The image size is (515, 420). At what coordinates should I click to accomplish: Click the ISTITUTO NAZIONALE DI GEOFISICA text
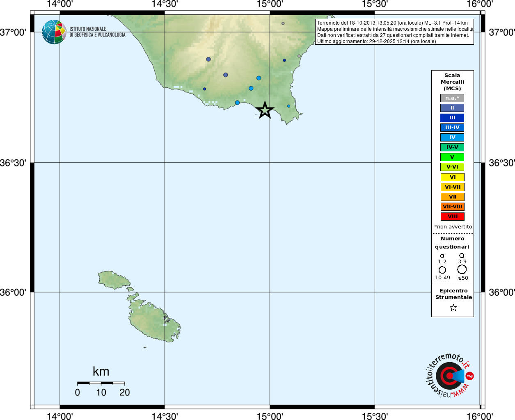click(97, 32)
